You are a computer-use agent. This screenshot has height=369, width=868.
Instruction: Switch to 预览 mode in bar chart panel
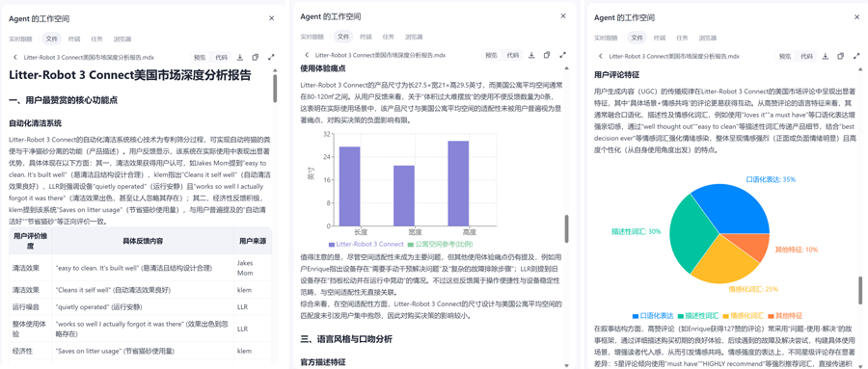tap(492, 55)
